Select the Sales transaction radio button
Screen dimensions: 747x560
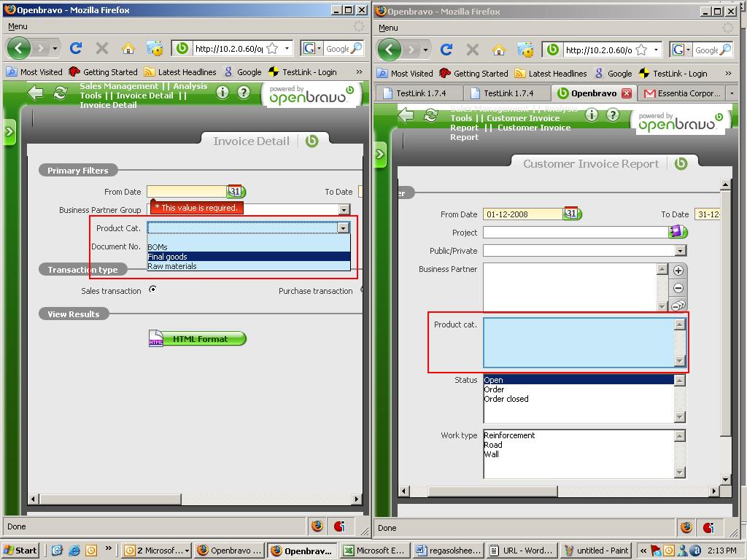pos(152,289)
